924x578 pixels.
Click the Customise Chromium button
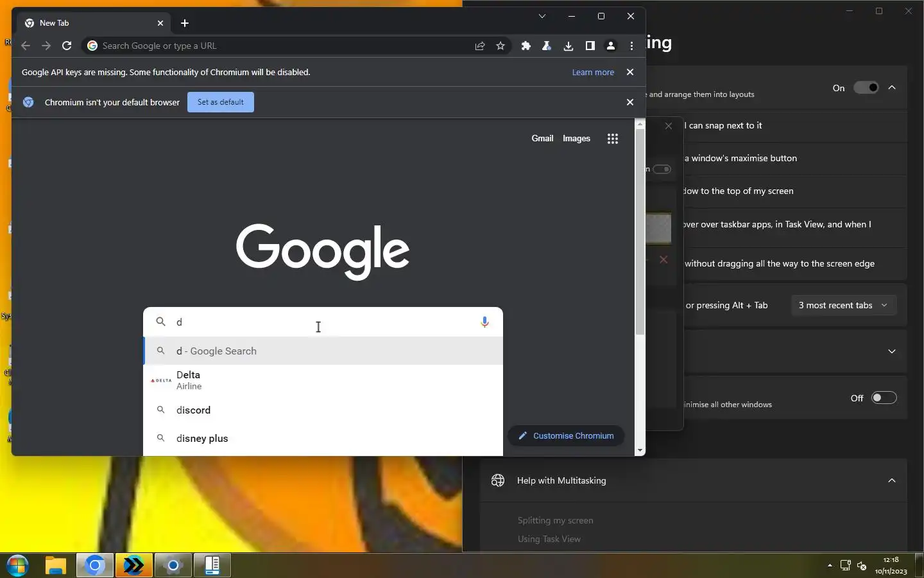click(566, 436)
